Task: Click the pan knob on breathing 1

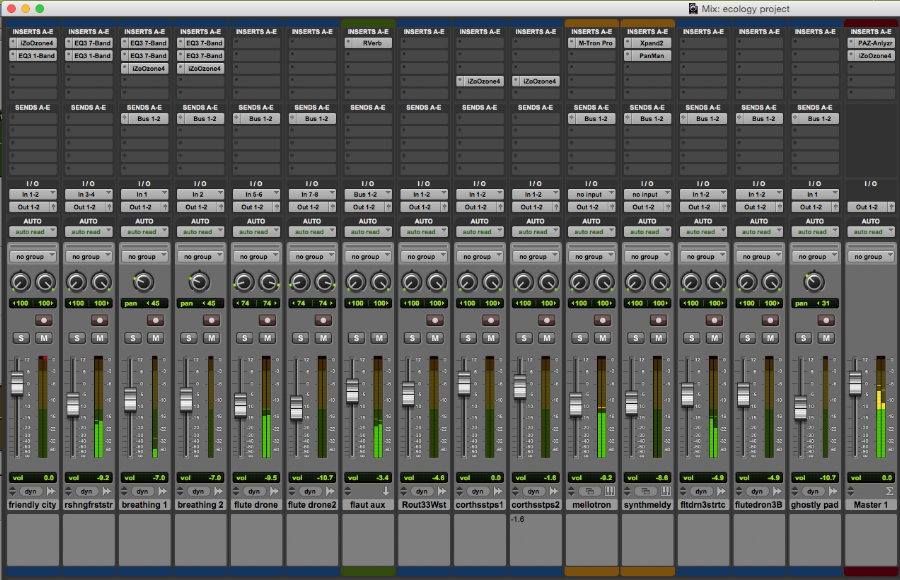Action: [x=143, y=282]
